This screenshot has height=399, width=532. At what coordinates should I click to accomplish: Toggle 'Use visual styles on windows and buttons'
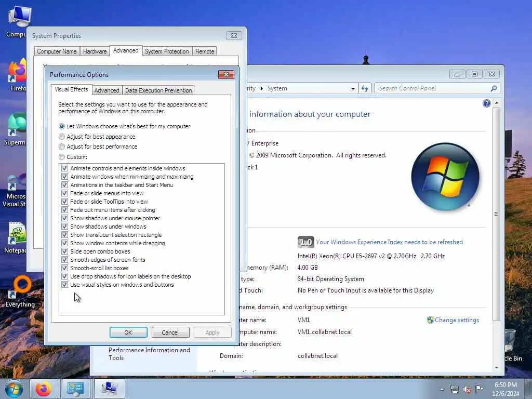64,285
